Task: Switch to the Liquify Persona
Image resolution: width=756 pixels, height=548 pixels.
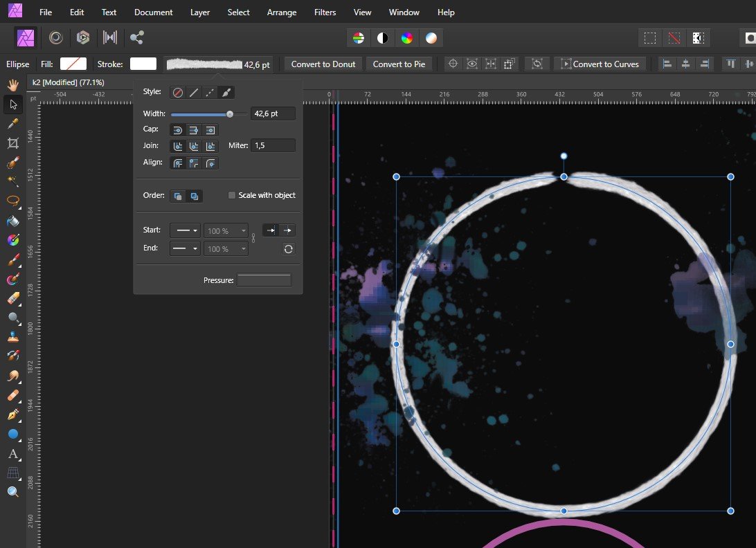Action: pos(56,37)
